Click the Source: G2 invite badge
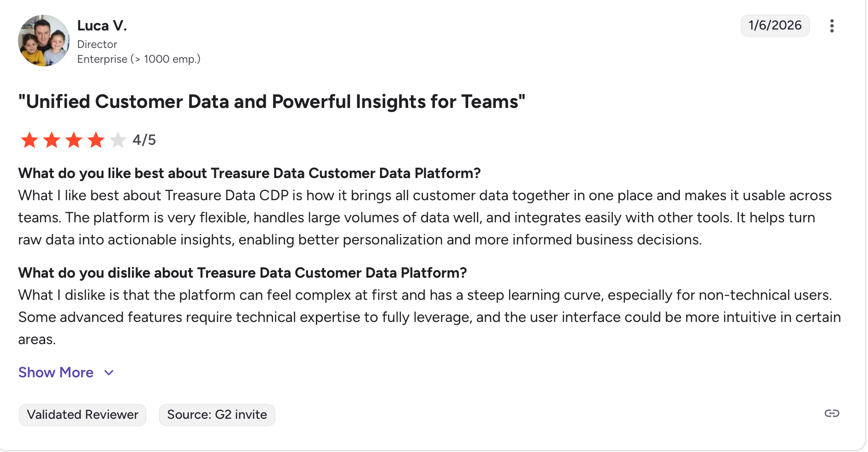Viewport: 868px width, 452px height. 217,415
